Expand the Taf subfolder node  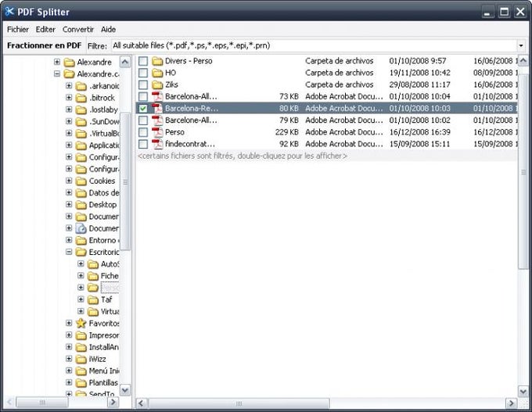click(x=81, y=299)
